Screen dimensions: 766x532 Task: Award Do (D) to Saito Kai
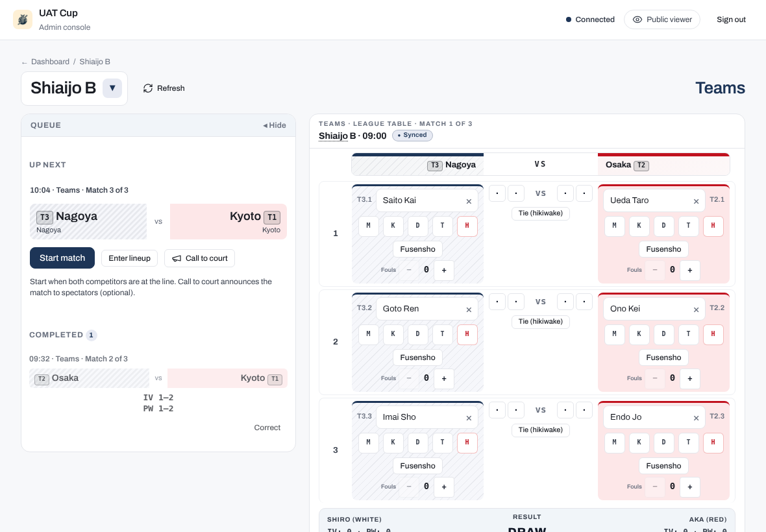pyautogui.click(x=417, y=226)
